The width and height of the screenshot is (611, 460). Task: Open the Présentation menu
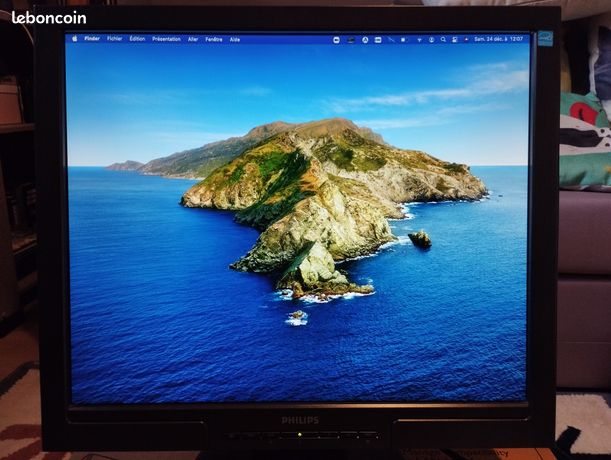(x=166, y=39)
